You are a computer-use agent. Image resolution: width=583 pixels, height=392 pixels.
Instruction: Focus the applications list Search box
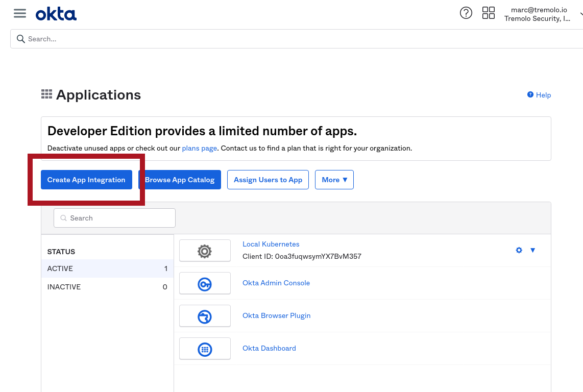point(114,218)
